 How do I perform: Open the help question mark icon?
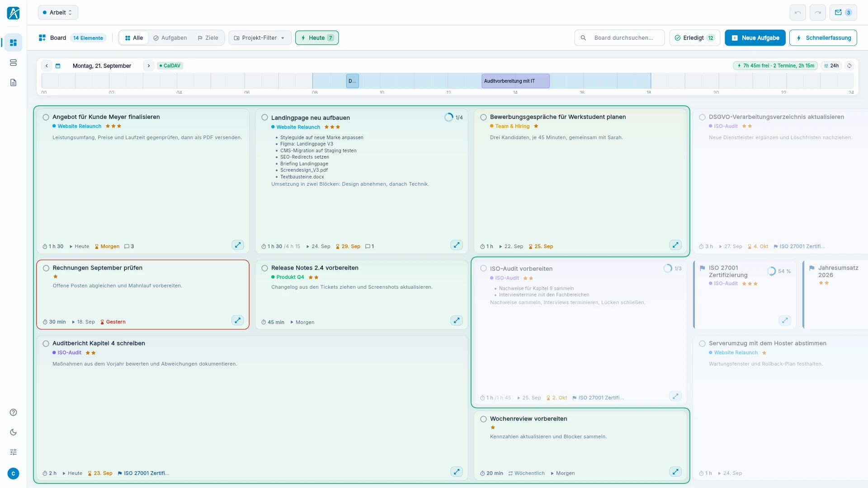tap(13, 412)
